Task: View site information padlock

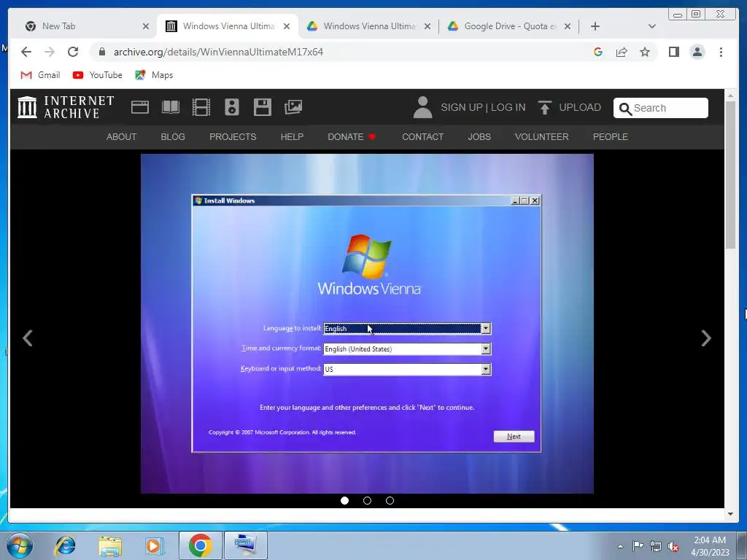Action: click(x=102, y=52)
